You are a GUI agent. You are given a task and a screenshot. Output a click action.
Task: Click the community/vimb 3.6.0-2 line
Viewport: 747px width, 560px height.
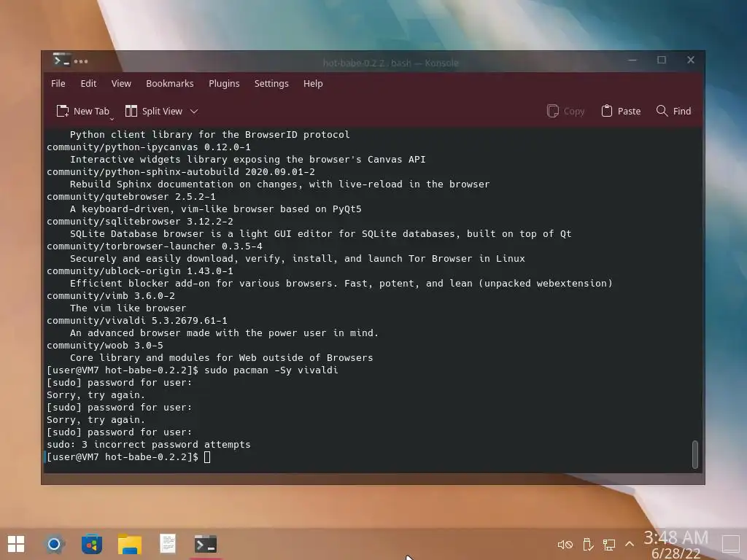111,296
